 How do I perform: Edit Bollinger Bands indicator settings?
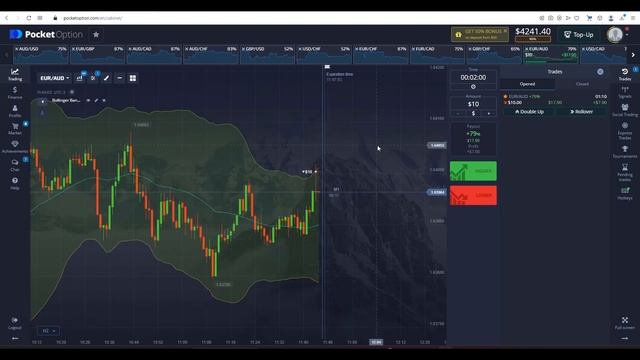pos(96,100)
